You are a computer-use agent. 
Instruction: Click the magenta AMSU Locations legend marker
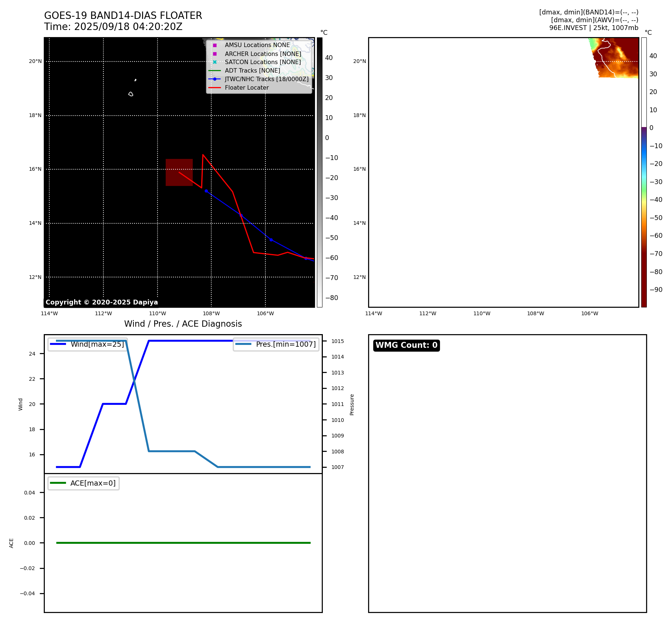(x=215, y=45)
